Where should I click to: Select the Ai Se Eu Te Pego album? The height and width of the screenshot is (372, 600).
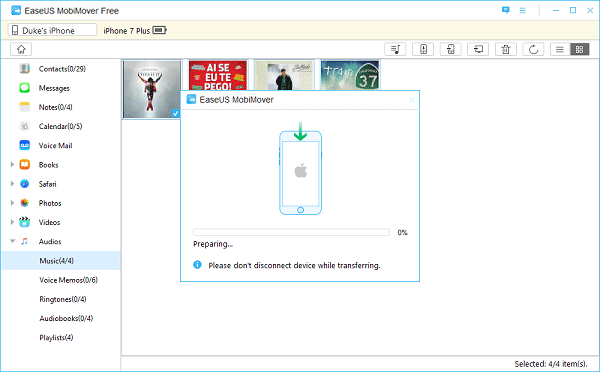point(218,75)
